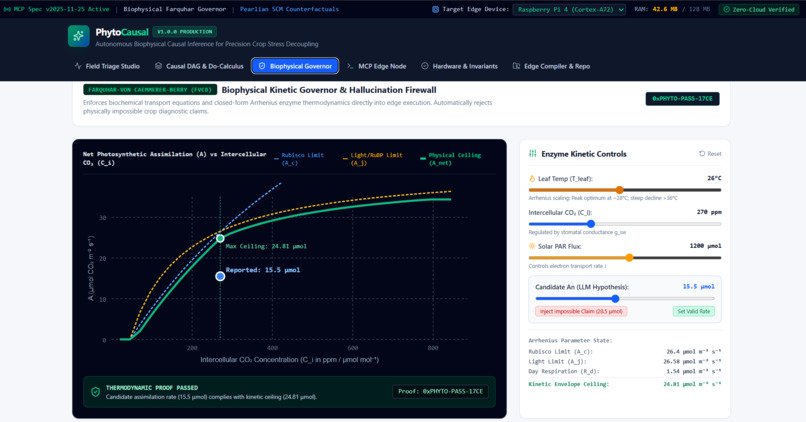Click the RAM 42.6 MB readout
Viewport: 806px width, 422px height.
[x=672, y=9]
